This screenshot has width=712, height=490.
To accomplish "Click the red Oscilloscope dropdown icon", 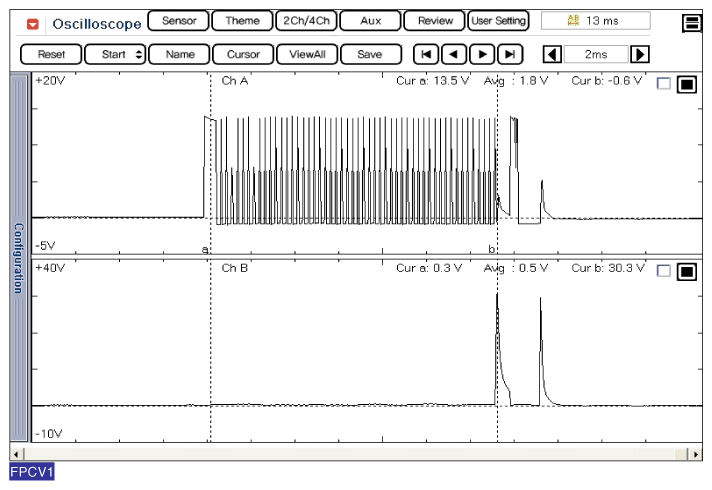I will [x=33, y=22].
